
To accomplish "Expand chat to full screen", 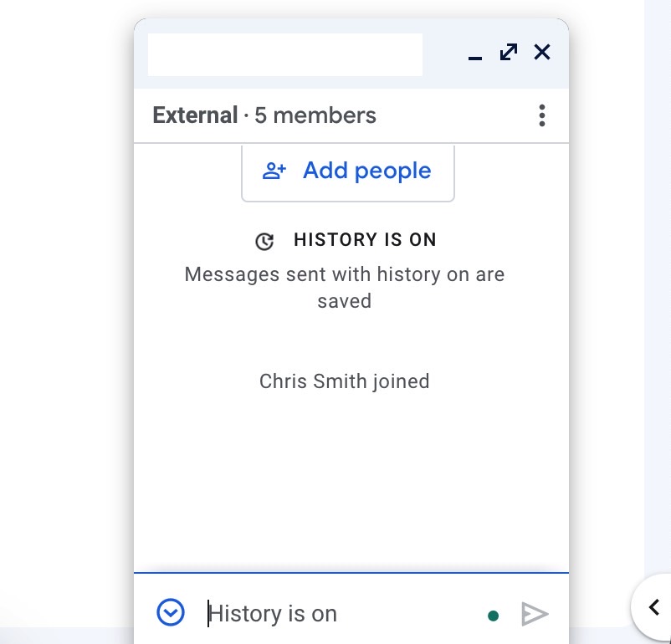I will (x=509, y=52).
